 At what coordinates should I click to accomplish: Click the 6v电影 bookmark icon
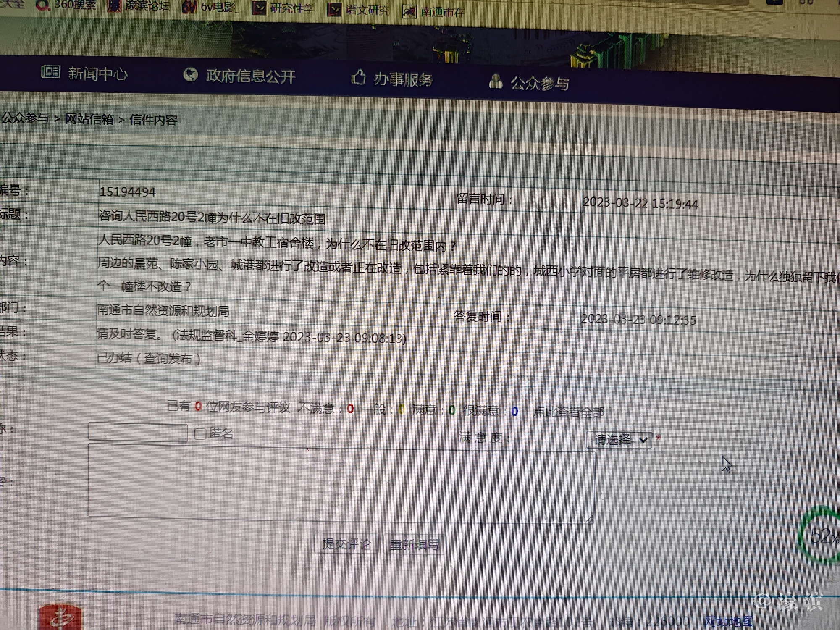(189, 7)
